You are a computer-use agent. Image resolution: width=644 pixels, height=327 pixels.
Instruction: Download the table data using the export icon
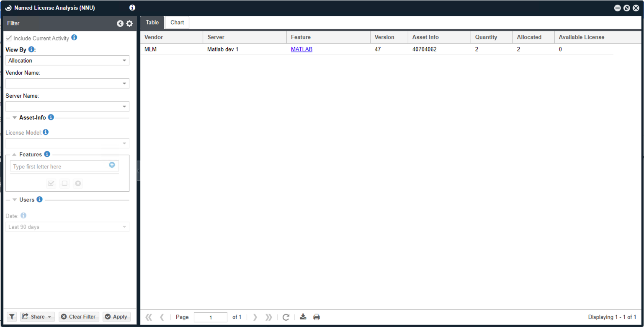point(304,317)
